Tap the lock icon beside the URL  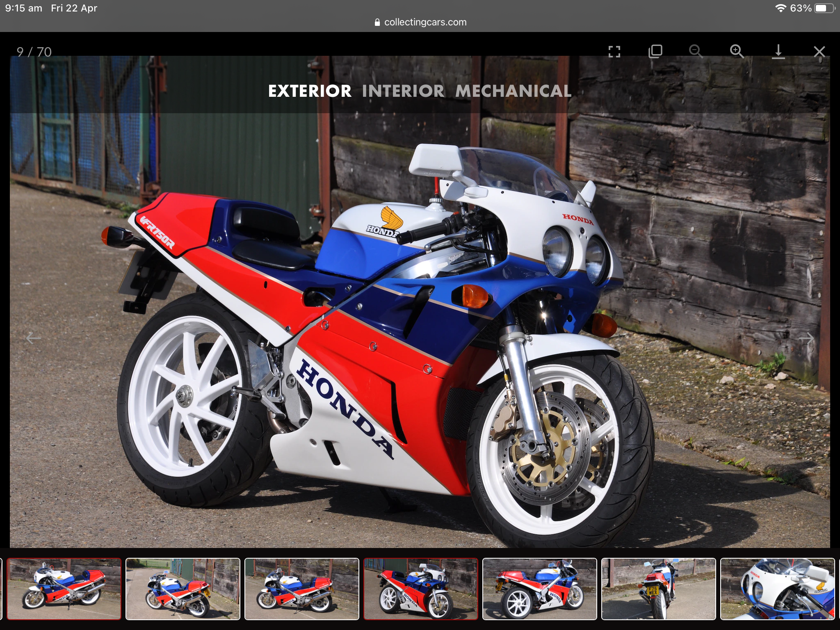[377, 23]
